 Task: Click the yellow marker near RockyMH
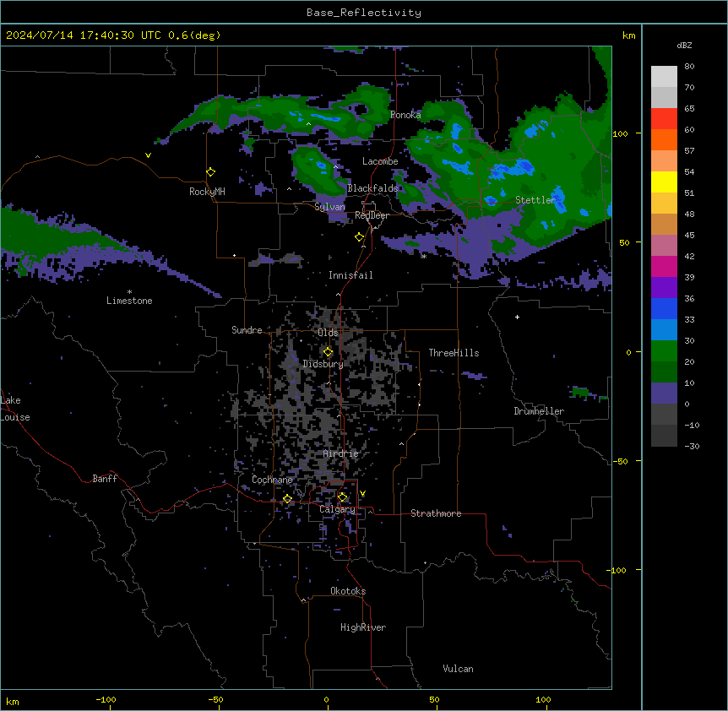211,172
